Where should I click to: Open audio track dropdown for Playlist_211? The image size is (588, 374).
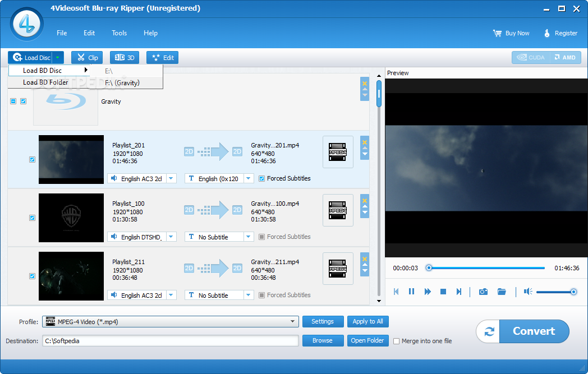coord(171,295)
